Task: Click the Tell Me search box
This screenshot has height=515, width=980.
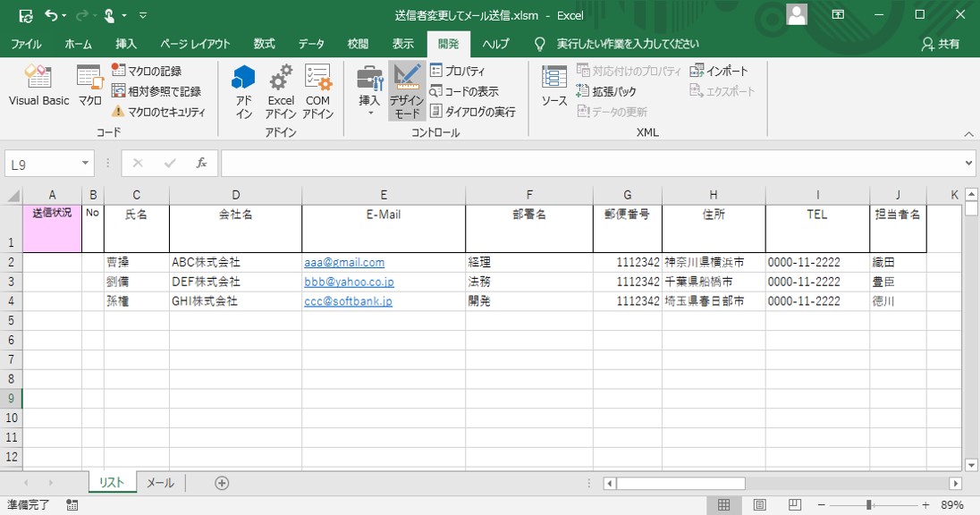Action: [628, 44]
